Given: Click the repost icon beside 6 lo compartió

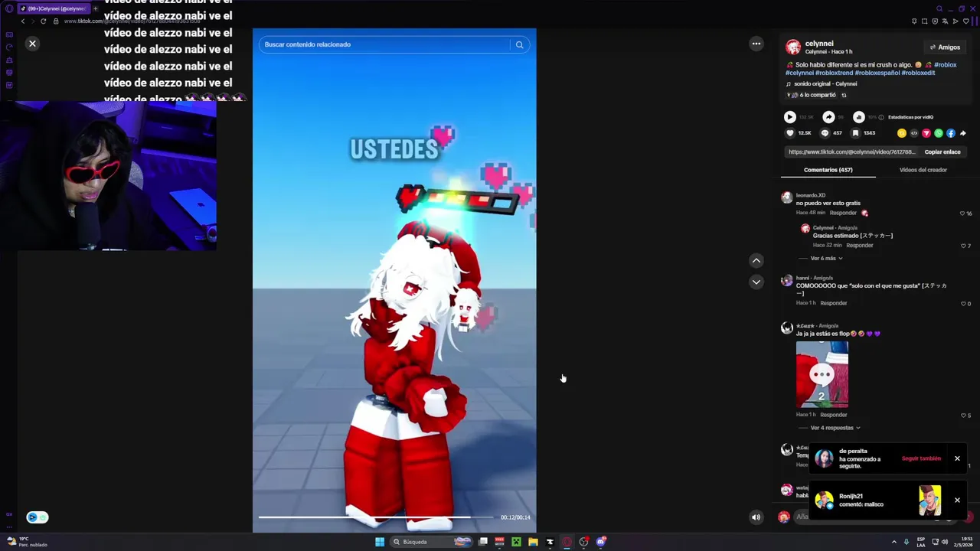Looking at the screenshot, I should pos(844,95).
